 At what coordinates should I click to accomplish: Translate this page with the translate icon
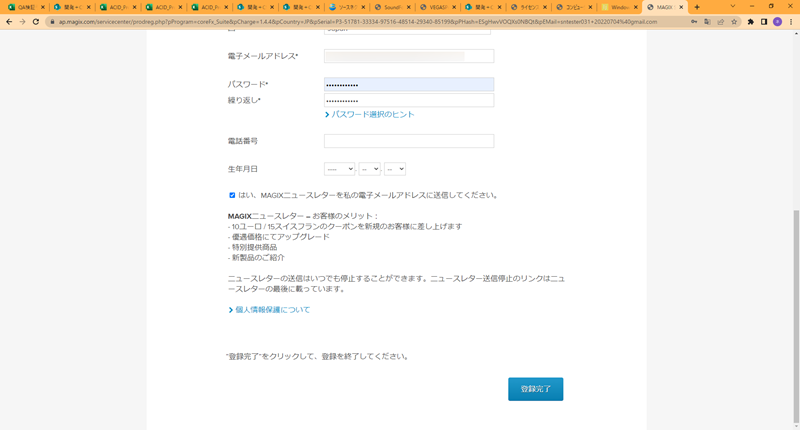[x=707, y=22]
